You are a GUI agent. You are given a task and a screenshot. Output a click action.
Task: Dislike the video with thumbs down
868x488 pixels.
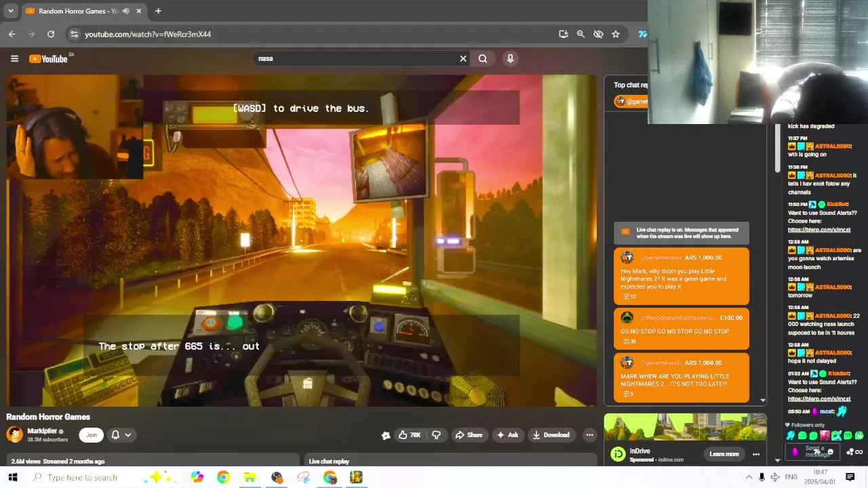click(x=436, y=435)
